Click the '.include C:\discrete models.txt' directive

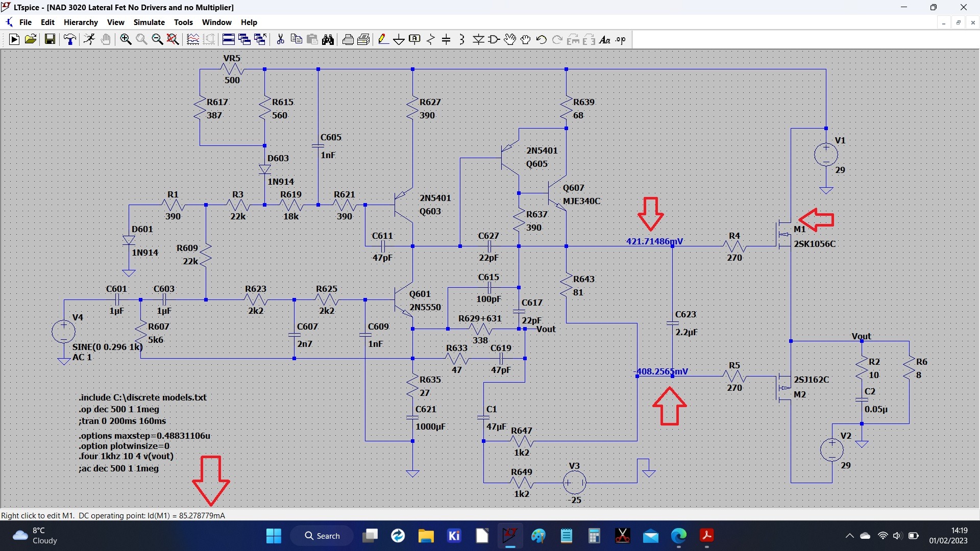(x=142, y=397)
